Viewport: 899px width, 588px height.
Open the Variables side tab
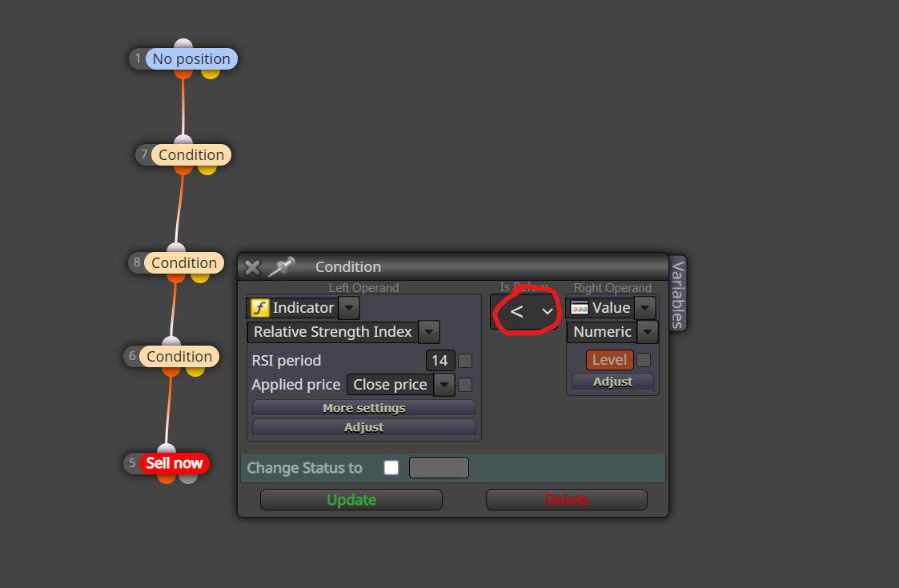[x=677, y=294]
